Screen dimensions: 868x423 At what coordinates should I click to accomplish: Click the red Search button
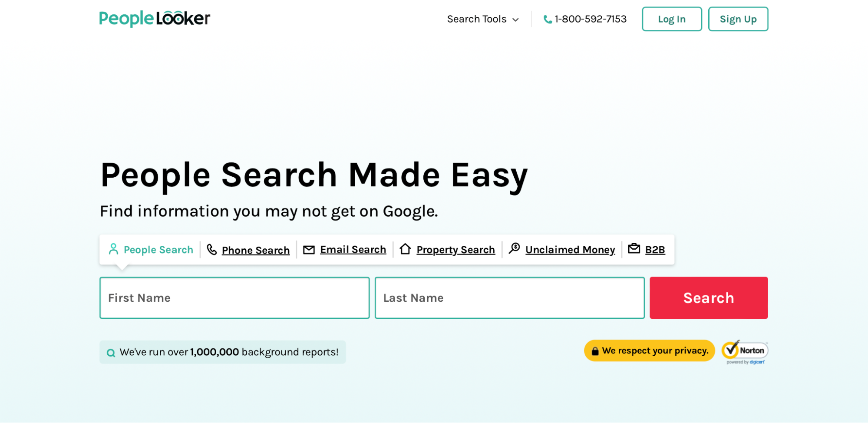coord(709,298)
